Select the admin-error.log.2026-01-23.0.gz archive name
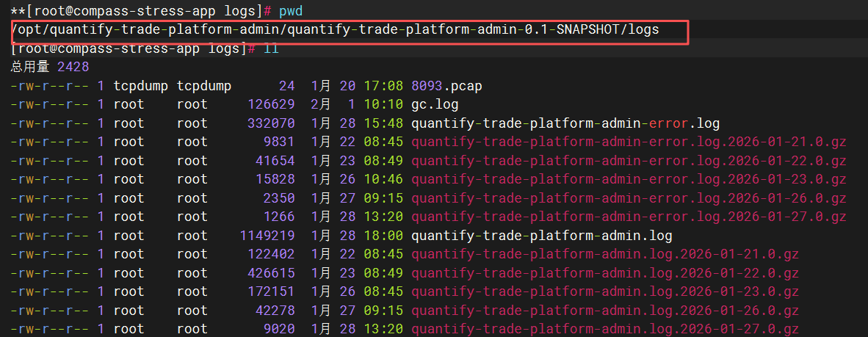Image resolution: width=868 pixels, height=337 pixels. point(629,179)
